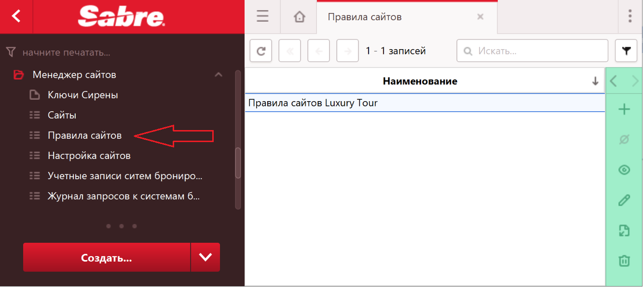Screen dimensions: 644x289
Task: Collapse the Менеджер сайтов section
Action: tap(219, 75)
